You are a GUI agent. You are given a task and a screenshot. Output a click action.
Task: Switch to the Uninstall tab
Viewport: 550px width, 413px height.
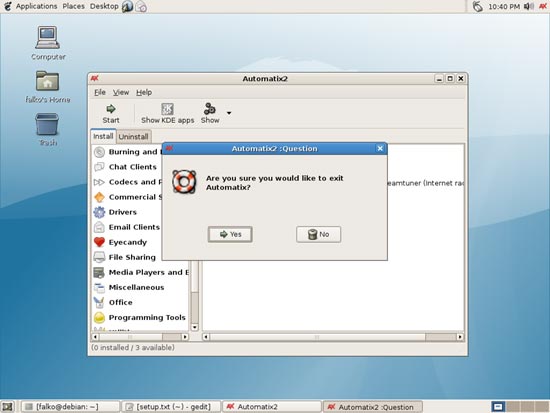tap(133, 136)
